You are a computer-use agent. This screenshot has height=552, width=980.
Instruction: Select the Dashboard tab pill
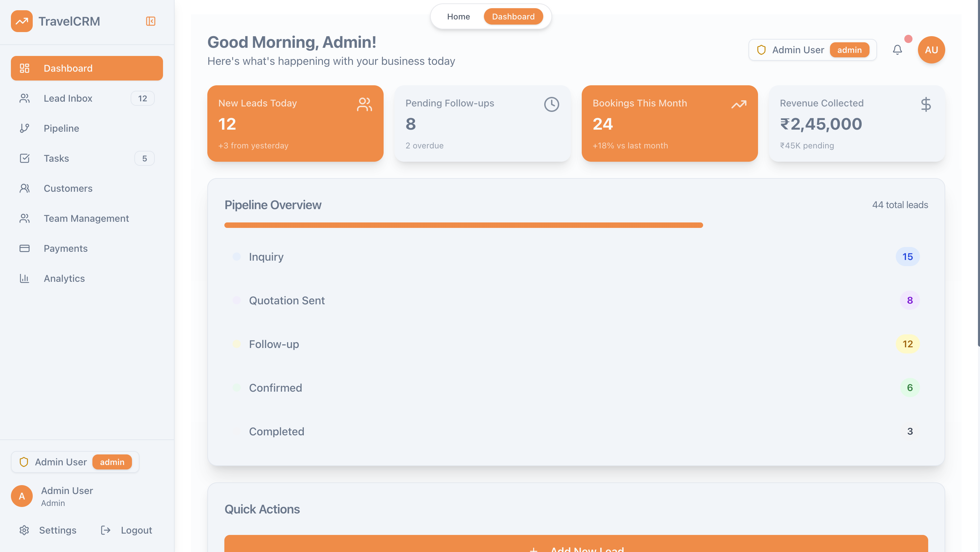(513, 17)
